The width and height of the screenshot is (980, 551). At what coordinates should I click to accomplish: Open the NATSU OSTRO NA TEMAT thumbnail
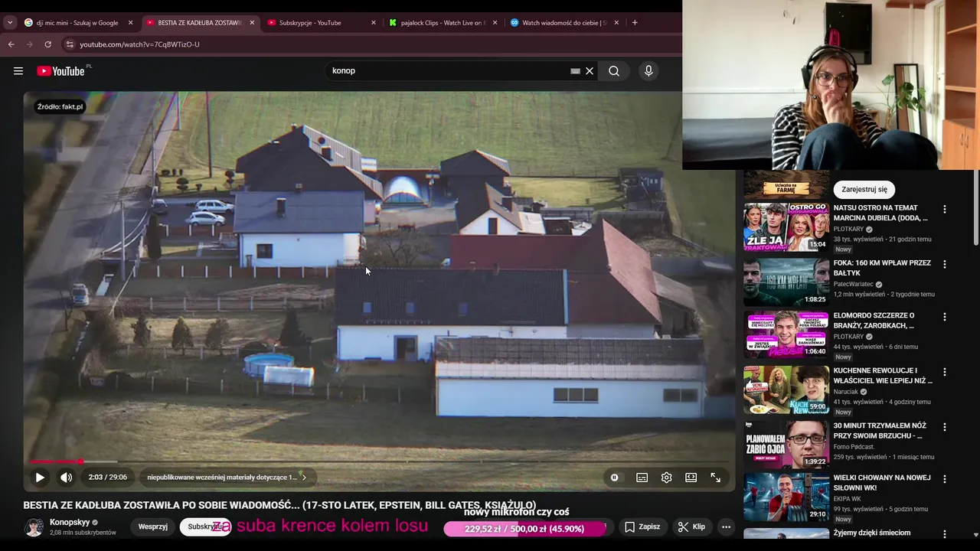(x=786, y=227)
